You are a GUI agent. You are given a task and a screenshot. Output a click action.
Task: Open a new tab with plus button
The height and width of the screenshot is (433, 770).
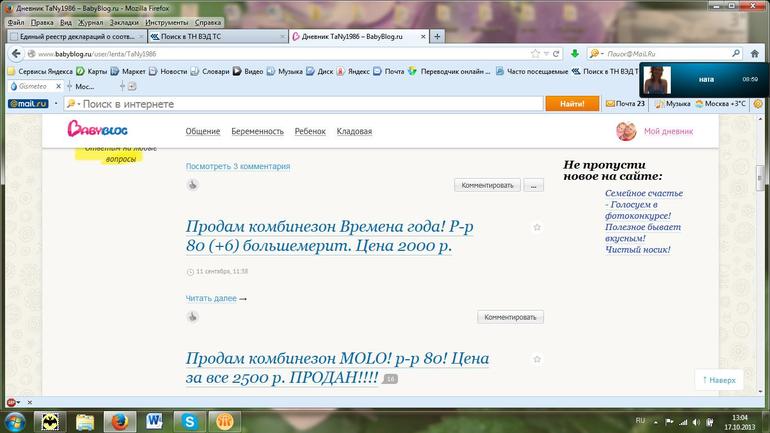click(x=437, y=36)
